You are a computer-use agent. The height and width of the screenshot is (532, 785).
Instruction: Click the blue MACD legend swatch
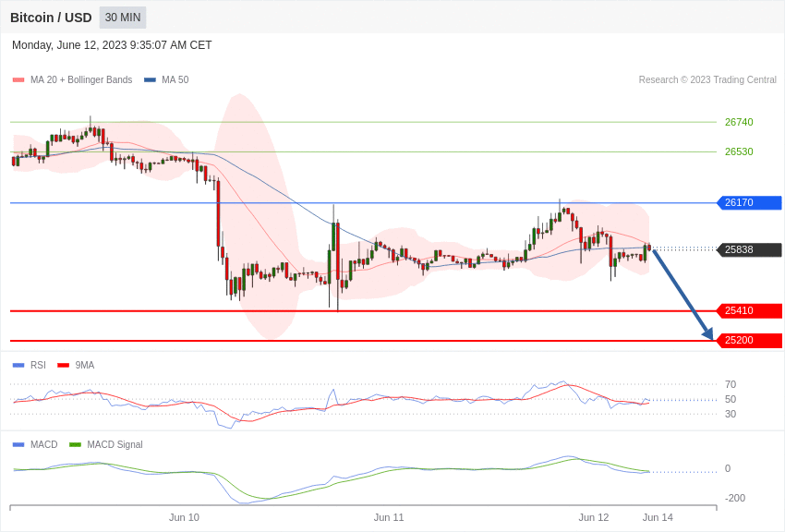18,444
